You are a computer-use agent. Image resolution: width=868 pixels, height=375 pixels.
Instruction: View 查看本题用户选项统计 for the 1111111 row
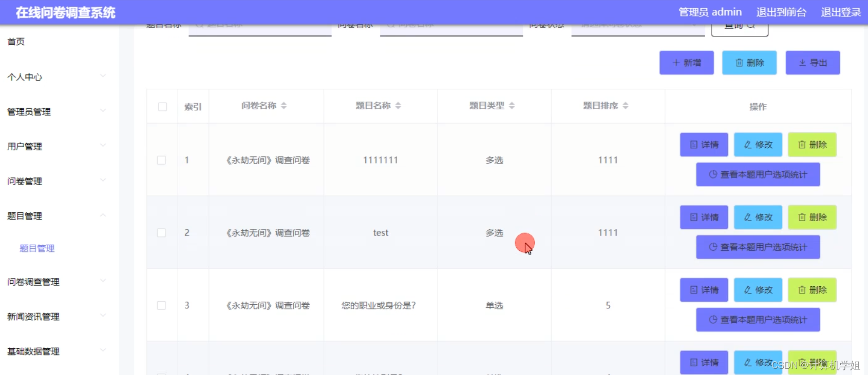pyautogui.click(x=758, y=174)
